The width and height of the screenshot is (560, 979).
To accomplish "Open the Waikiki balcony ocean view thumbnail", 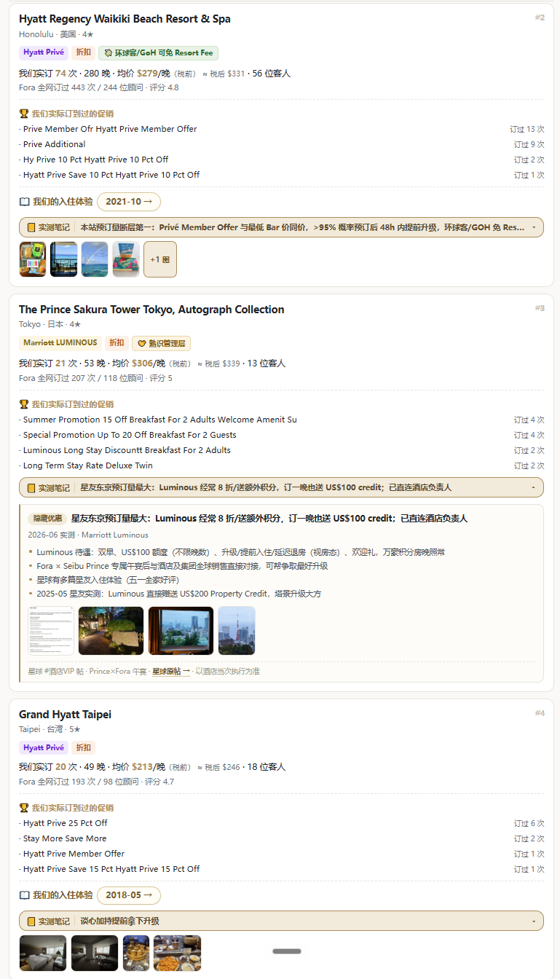I will pyautogui.click(x=64, y=259).
